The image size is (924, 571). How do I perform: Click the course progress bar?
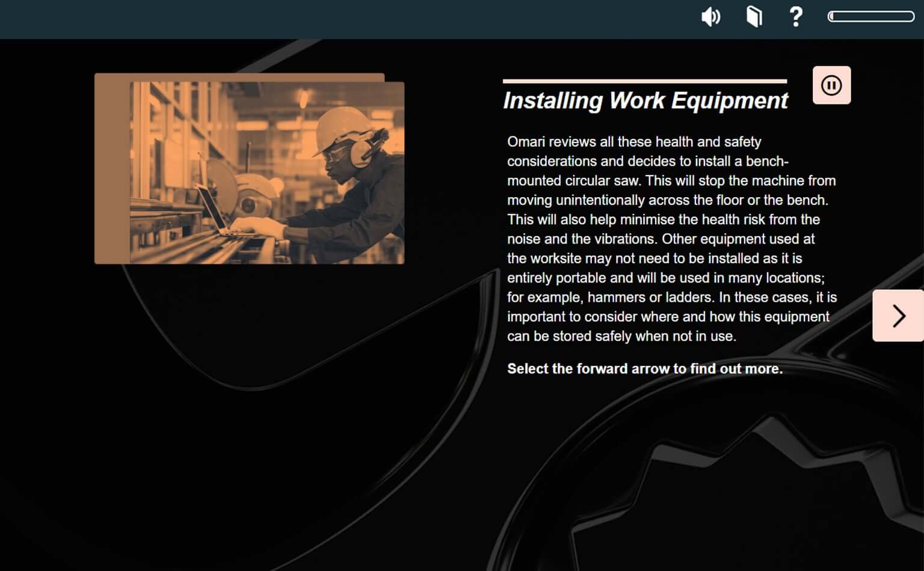[871, 16]
